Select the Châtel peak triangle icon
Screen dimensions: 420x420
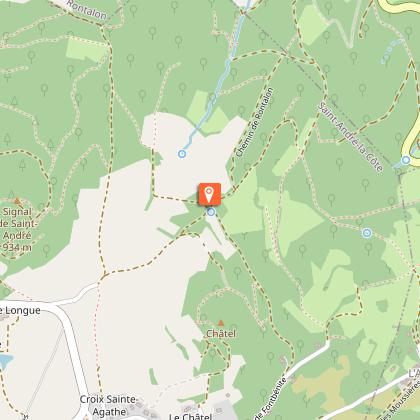tap(221, 323)
